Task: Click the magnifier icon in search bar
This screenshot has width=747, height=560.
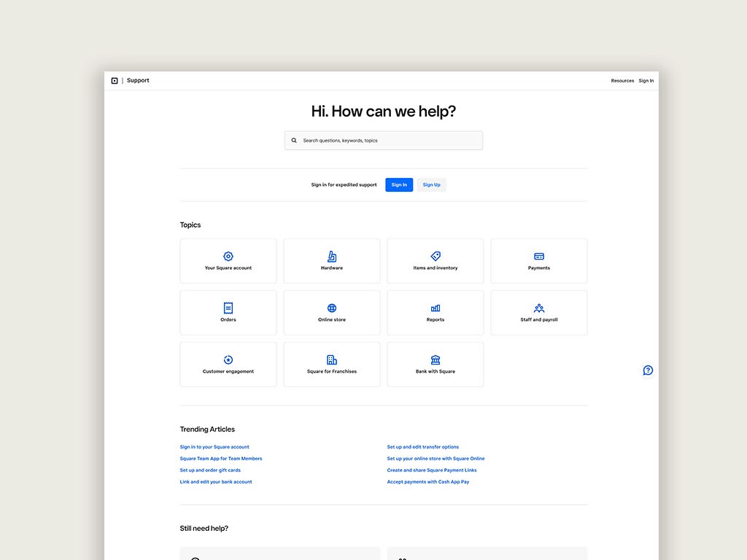Action: pos(294,141)
